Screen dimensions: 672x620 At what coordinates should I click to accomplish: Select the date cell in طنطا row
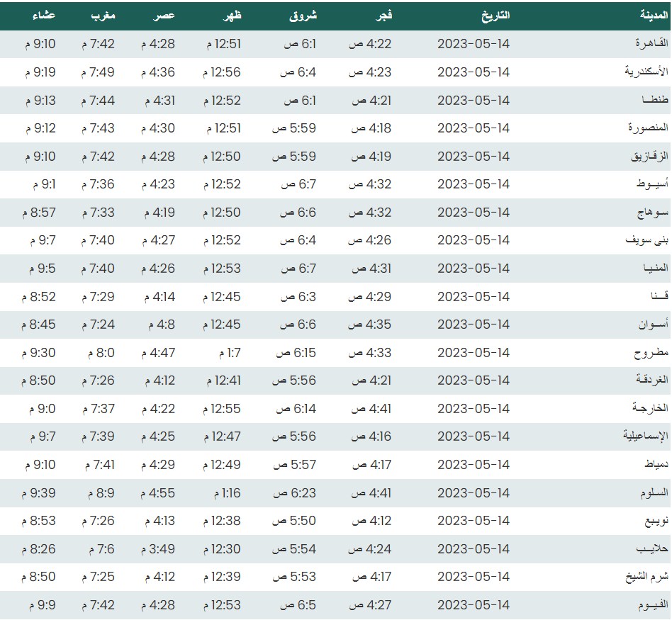coord(474,101)
